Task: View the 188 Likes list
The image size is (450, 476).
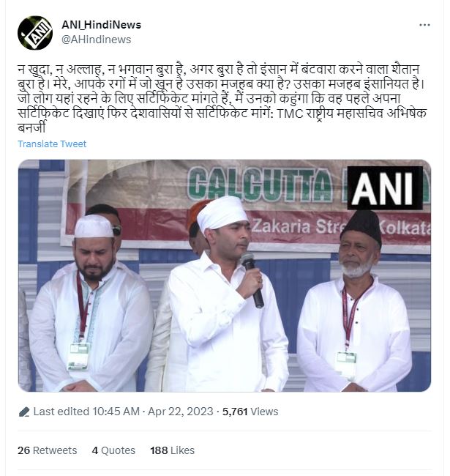Action: [172, 450]
